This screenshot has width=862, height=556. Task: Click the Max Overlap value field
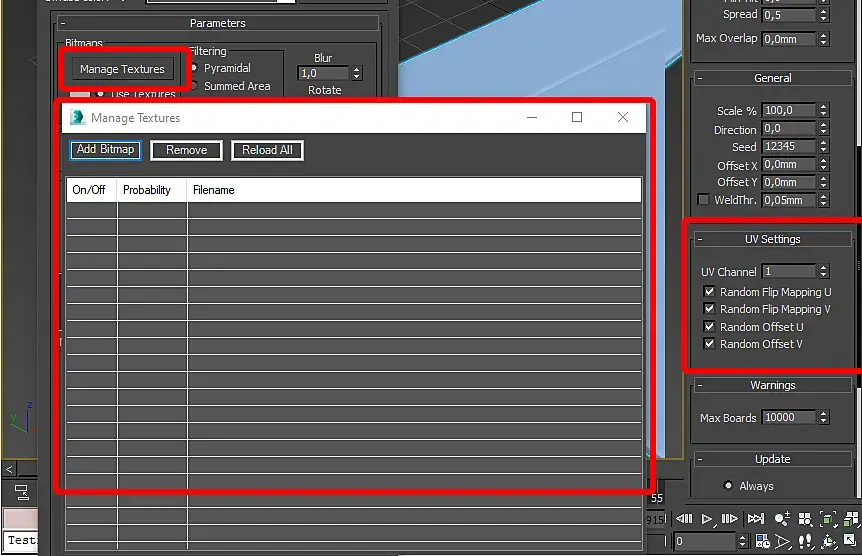pyautogui.click(x=789, y=39)
